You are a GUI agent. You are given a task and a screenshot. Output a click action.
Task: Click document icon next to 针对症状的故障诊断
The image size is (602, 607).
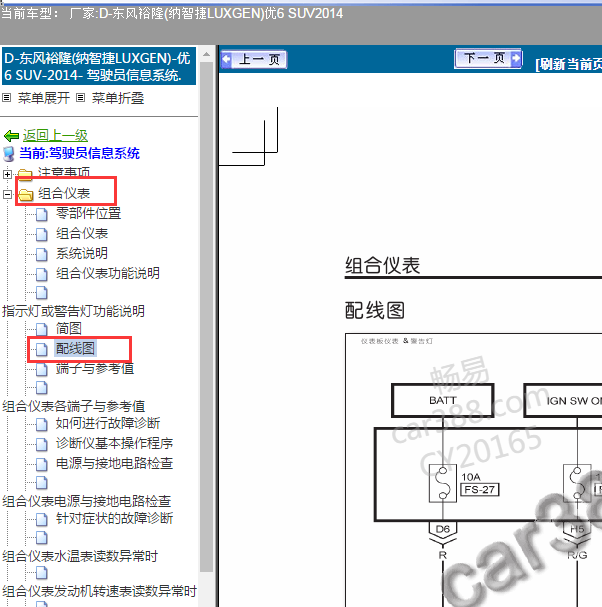41,519
